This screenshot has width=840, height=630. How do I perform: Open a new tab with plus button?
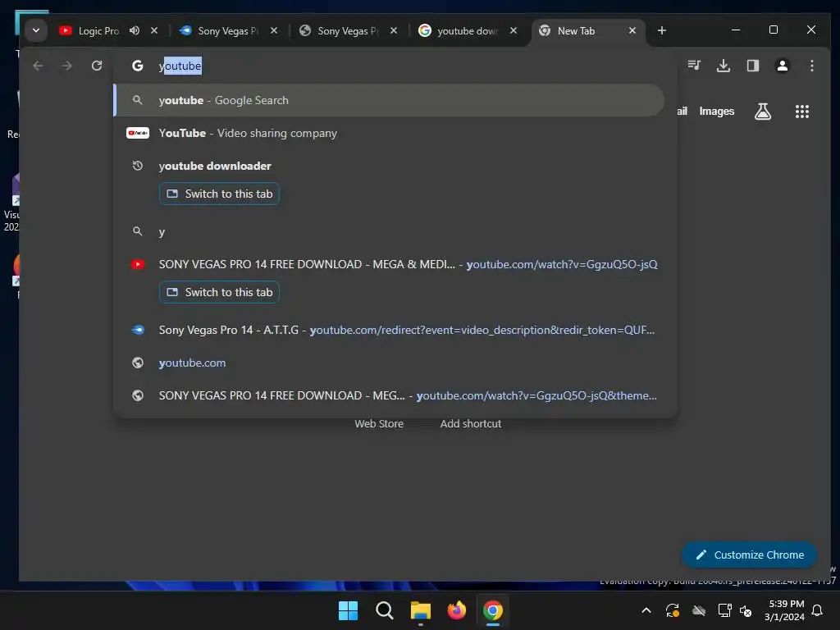662,30
